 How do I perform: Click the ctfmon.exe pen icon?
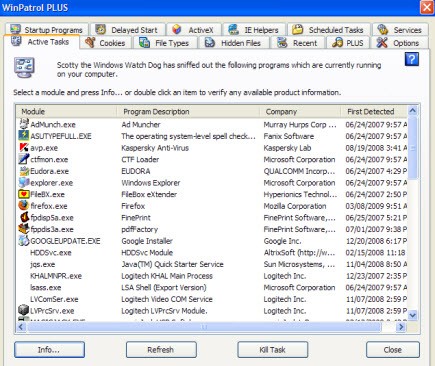[x=24, y=159]
